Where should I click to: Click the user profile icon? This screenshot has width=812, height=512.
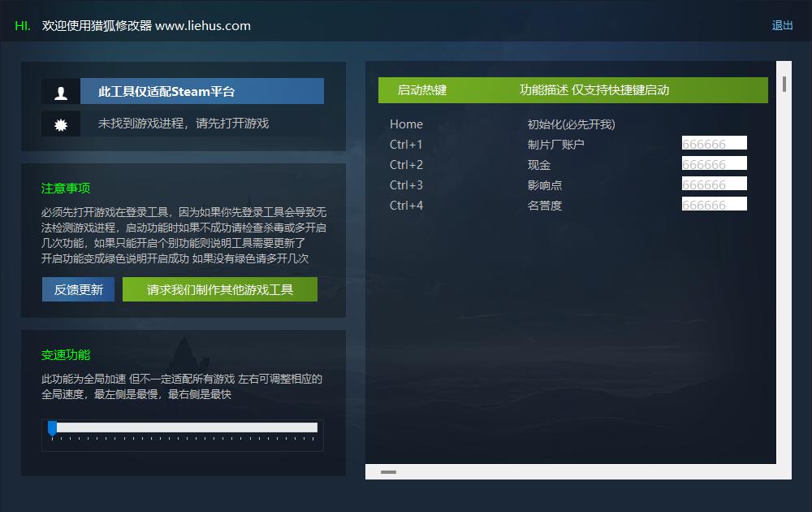coord(61,93)
